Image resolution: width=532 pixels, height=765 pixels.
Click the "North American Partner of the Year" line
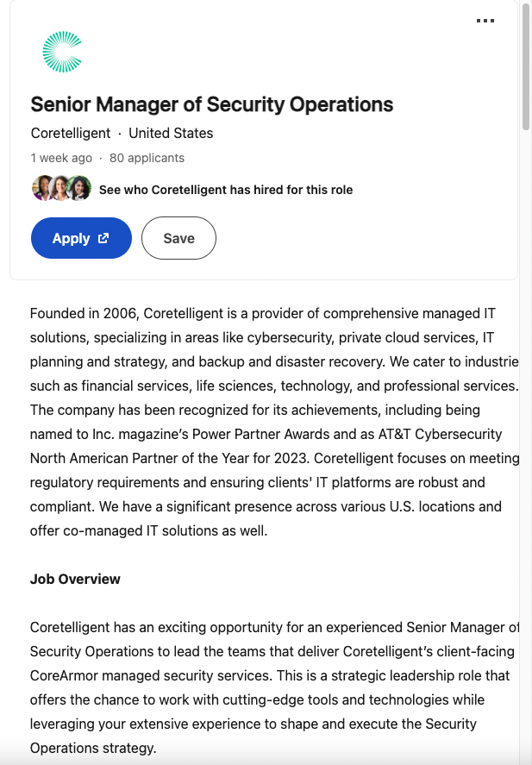pyautogui.click(x=274, y=458)
